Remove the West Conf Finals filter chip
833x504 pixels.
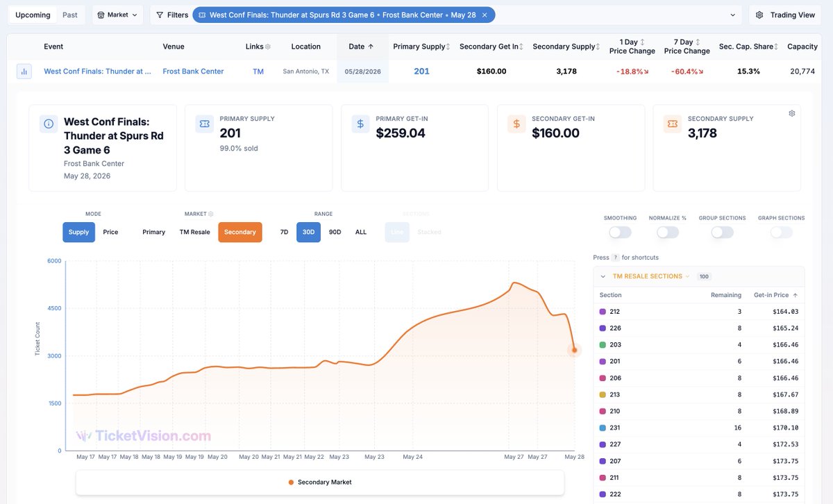[x=485, y=15]
